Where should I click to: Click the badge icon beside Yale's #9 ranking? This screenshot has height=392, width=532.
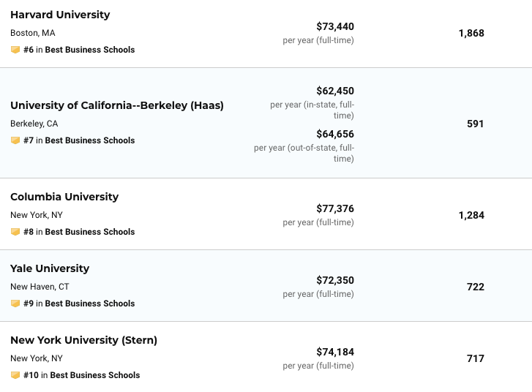pyautogui.click(x=15, y=304)
